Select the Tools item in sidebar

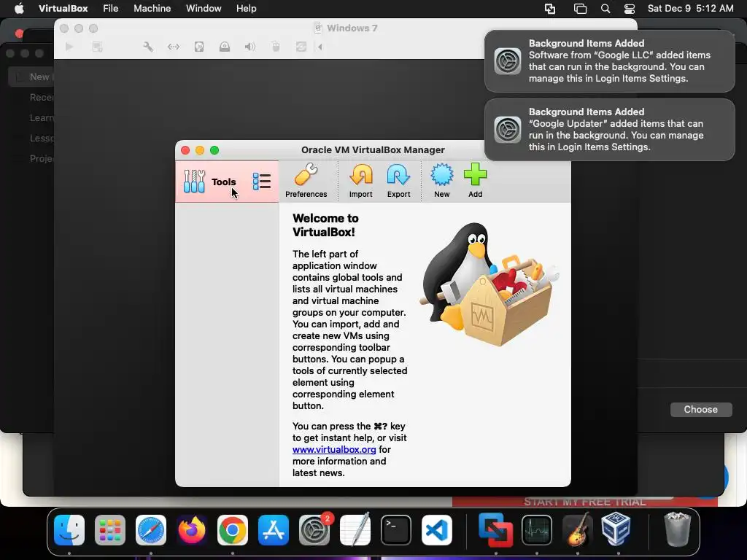coord(227,182)
